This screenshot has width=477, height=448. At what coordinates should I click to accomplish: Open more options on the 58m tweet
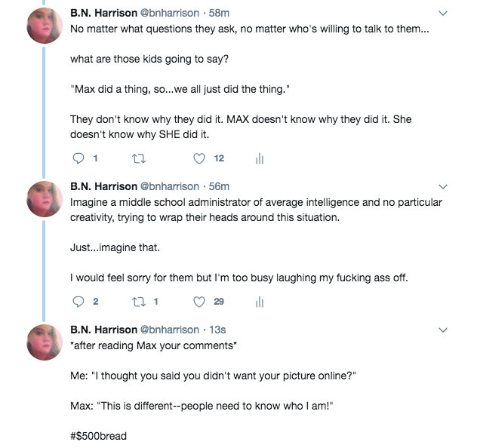[x=443, y=14]
